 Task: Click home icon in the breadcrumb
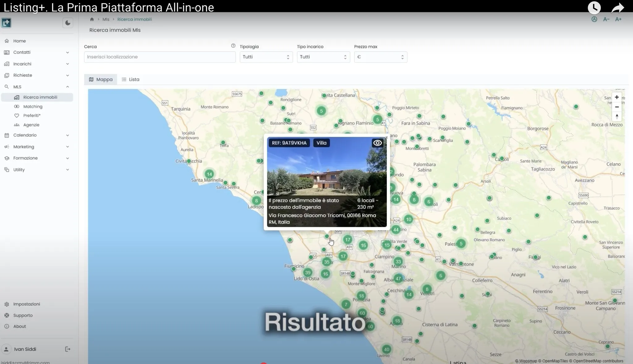92,19
